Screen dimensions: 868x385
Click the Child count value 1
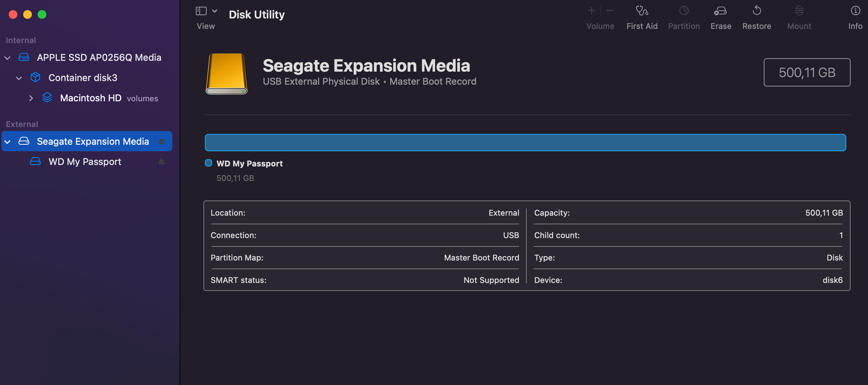841,235
